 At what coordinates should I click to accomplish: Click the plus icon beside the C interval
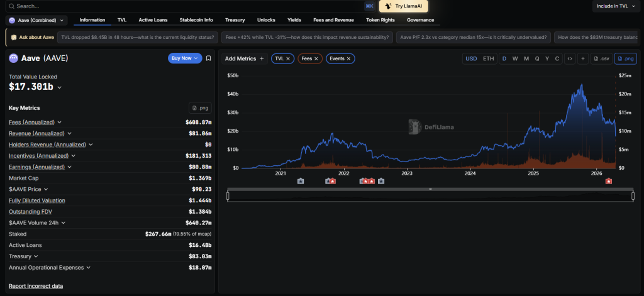(x=583, y=58)
